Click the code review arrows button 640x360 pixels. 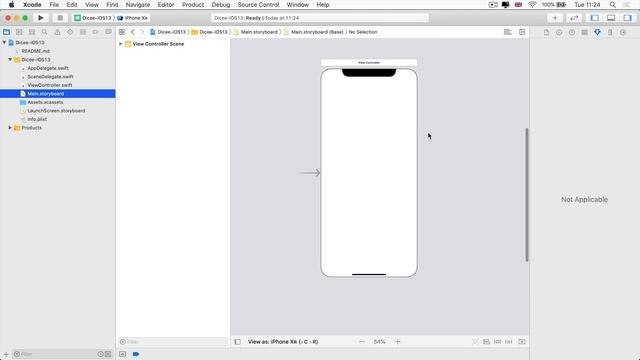click(574, 18)
